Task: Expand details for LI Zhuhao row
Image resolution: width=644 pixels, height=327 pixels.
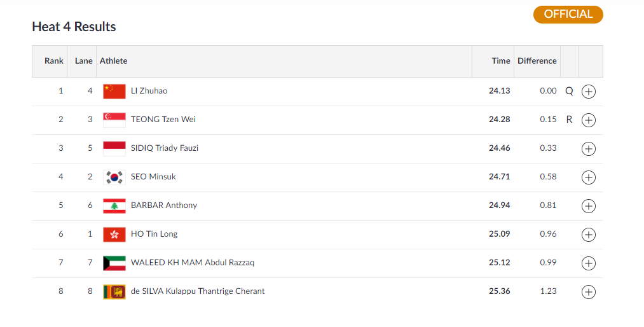Action: coord(589,92)
